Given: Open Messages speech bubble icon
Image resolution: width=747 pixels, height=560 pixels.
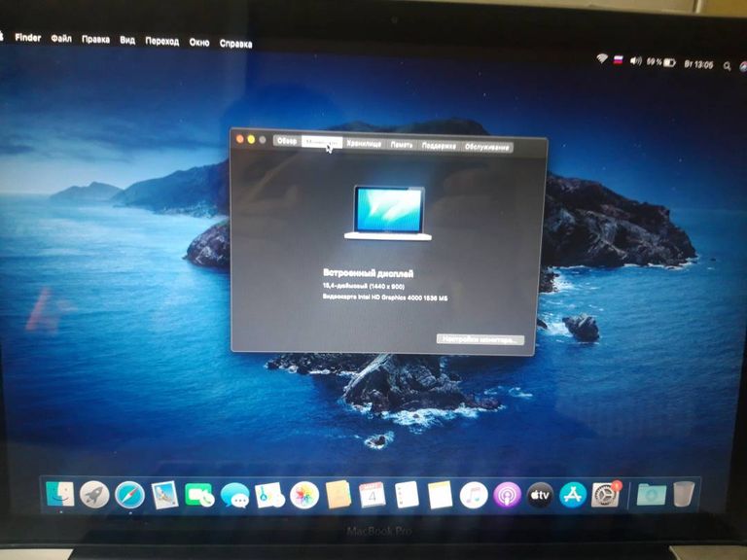Looking at the screenshot, I should point(234,496).
